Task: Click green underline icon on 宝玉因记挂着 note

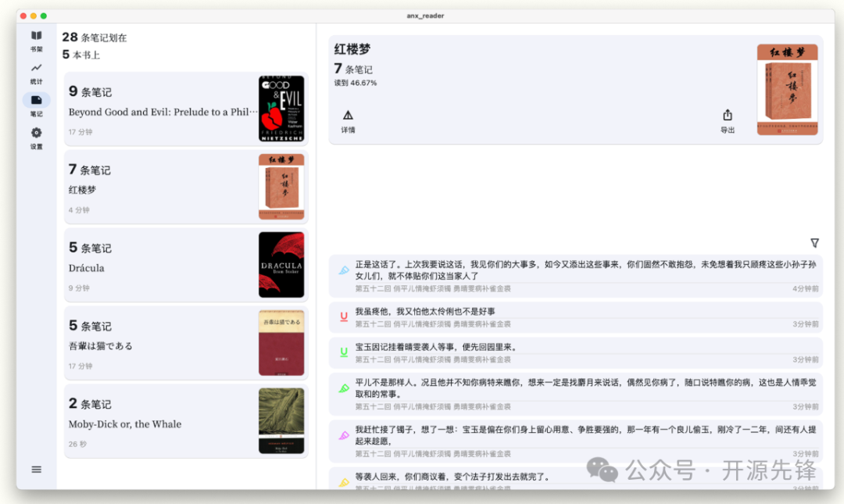Action: click(343, 352)
